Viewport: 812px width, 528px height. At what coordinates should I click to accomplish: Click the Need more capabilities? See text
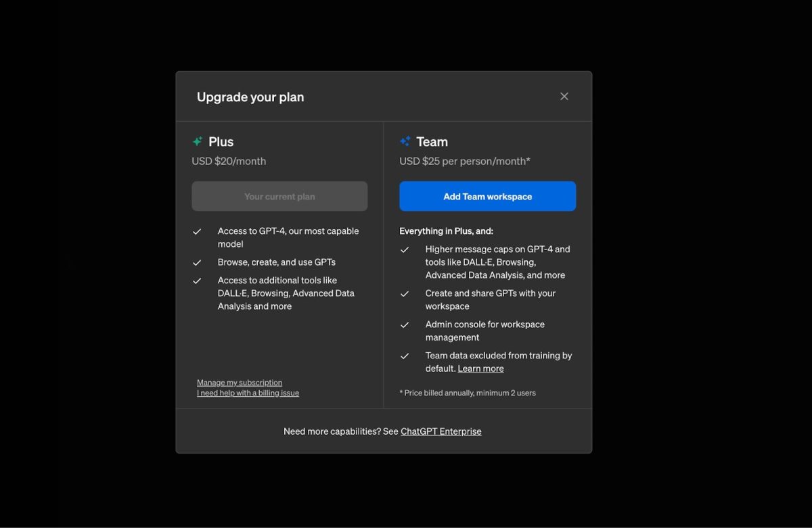click(341, 431)
